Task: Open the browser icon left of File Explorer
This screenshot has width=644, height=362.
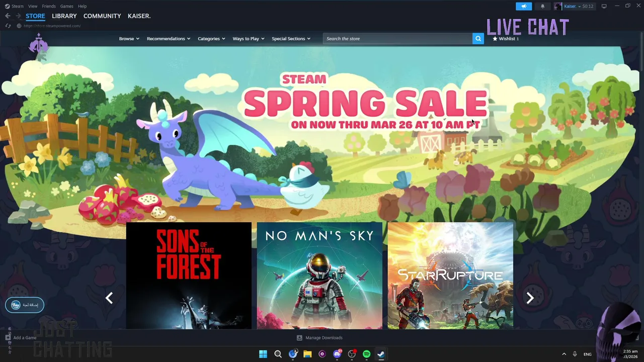Action: tap(293, 354)
